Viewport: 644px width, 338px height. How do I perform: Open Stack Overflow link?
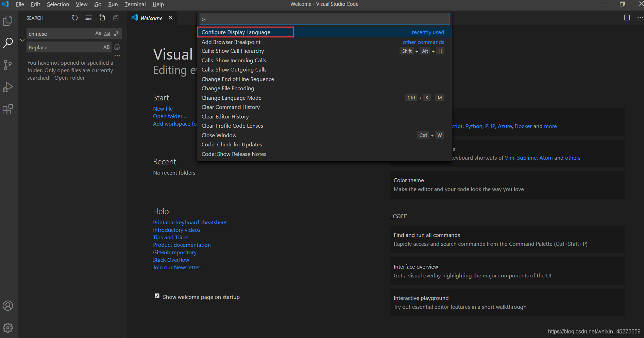click(171, 260)
